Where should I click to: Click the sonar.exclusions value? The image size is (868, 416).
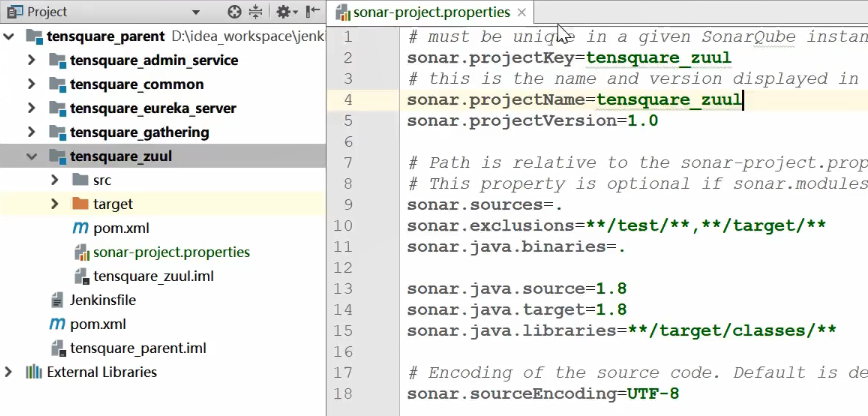[706, 225]
